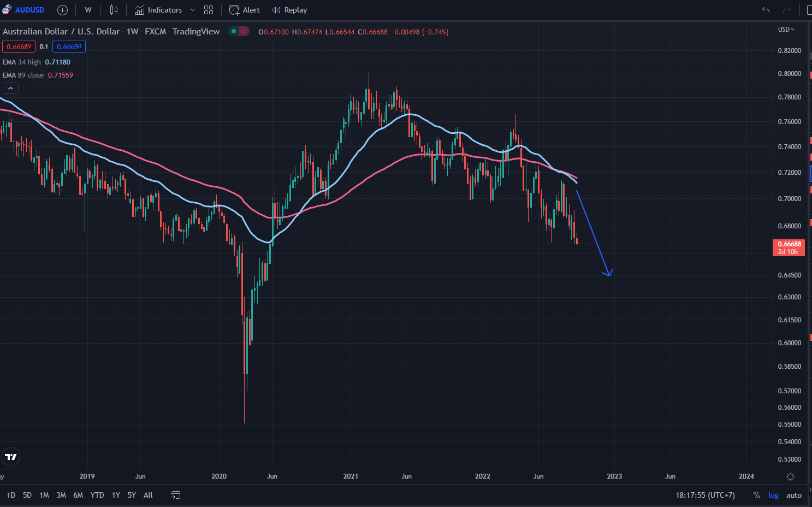Set time range to 6M

[x=78, y=495]
